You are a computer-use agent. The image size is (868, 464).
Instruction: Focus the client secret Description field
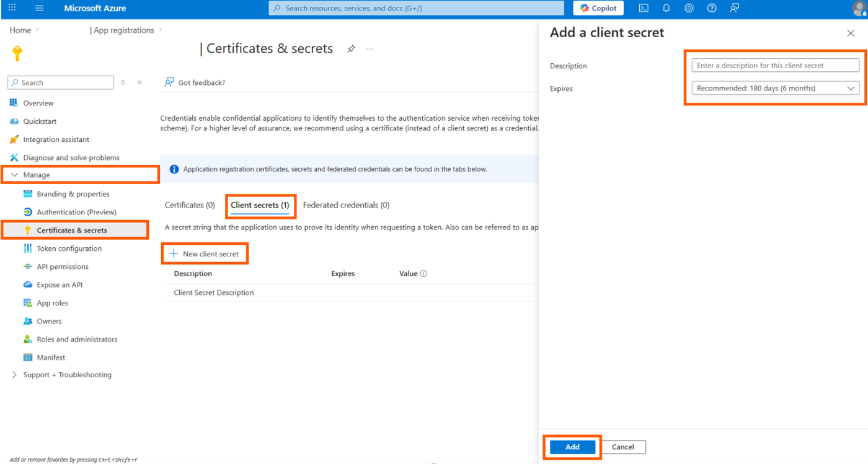776,65
